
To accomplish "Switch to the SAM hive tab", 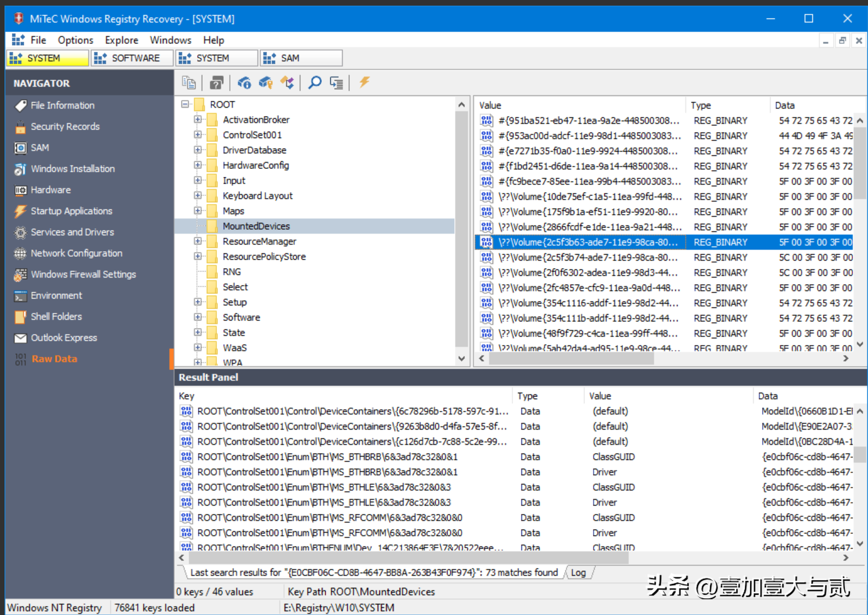I will (x=300, y=58).
